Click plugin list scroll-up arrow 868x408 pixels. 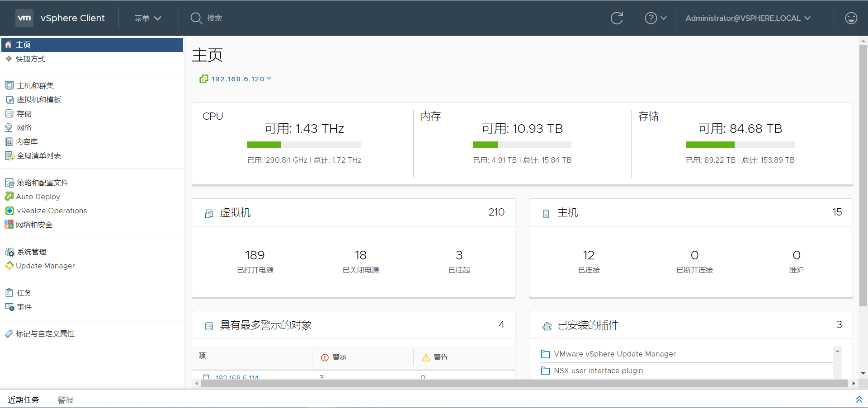click(x=837, y=351)
